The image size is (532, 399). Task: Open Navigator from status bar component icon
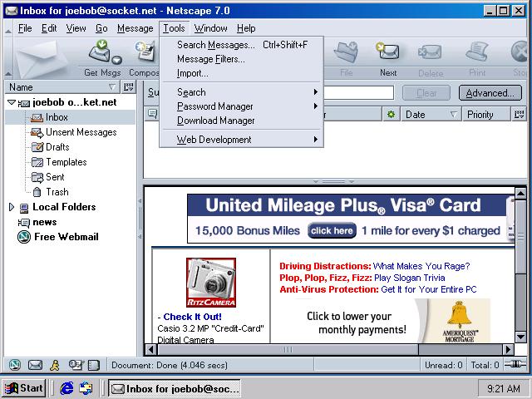[15, 365]
